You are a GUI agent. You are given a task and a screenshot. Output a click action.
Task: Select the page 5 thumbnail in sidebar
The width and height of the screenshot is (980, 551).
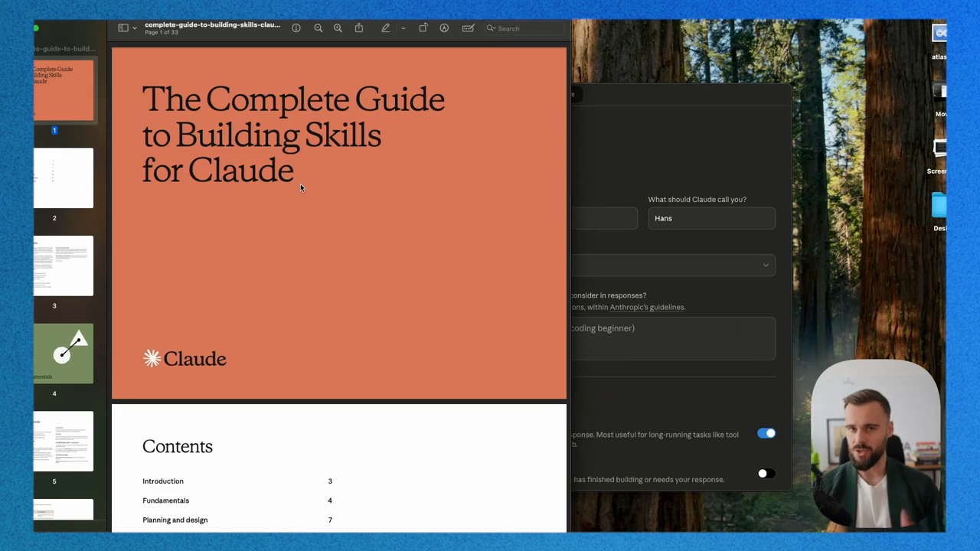64,441
